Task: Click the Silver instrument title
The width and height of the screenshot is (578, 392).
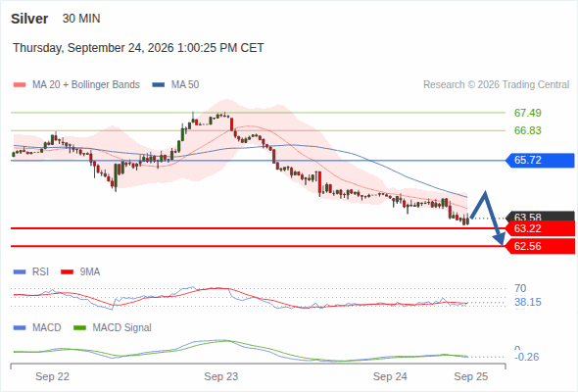Action: [29, 19]
